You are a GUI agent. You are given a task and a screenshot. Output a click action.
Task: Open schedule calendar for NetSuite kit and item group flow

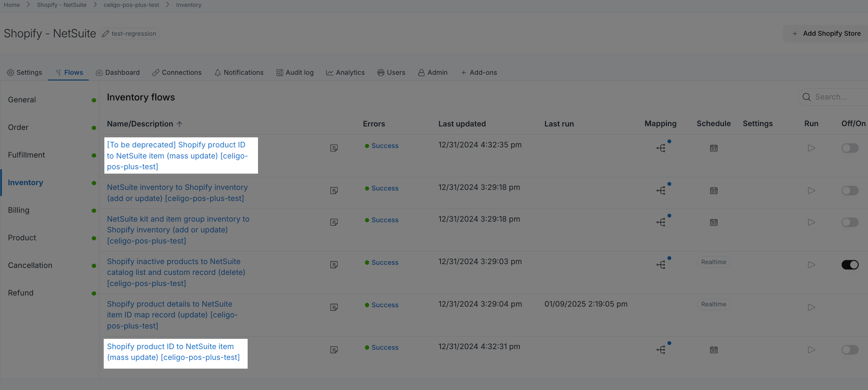click(x=714, y=222)
